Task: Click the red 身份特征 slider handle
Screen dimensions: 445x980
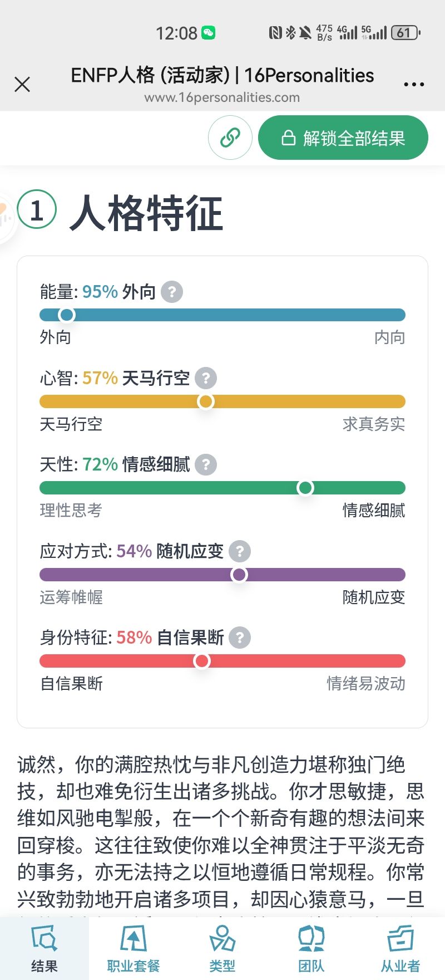Action: (x=201, y=661)
